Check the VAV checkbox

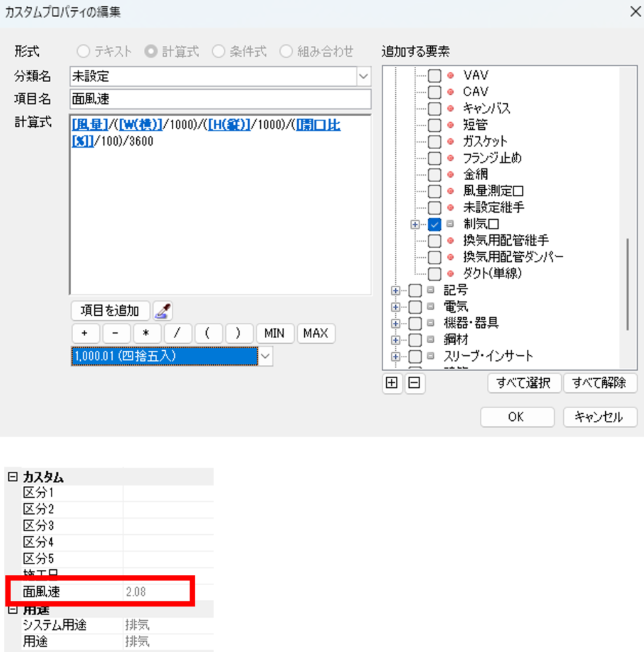[435, 75]
